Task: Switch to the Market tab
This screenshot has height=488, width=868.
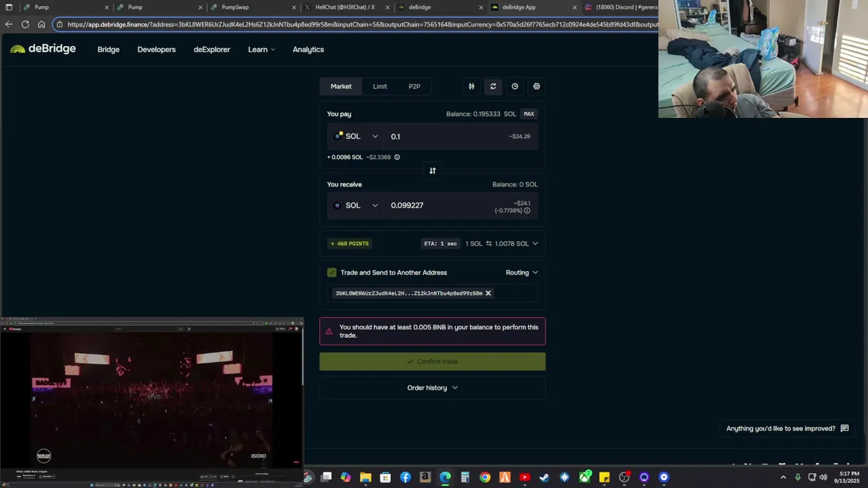Action: point(341,86)
